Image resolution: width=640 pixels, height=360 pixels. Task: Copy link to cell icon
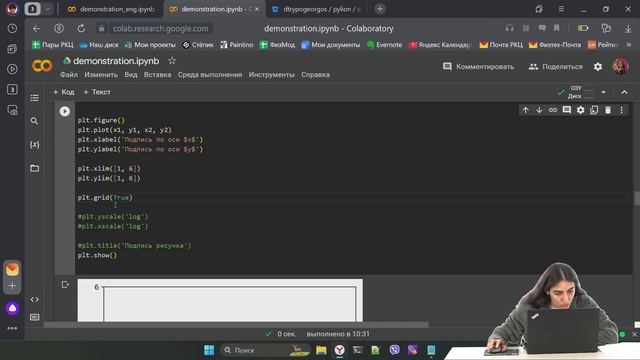553,110
